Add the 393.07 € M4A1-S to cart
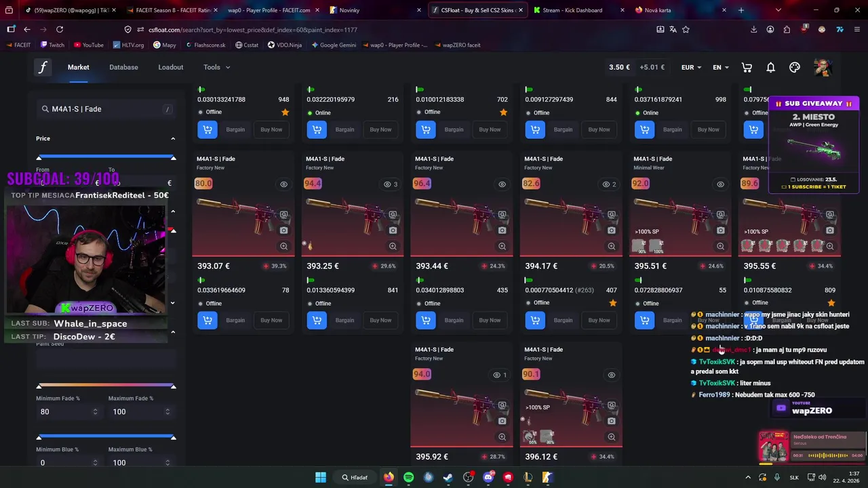868x488 pixels. click(208, 320)
